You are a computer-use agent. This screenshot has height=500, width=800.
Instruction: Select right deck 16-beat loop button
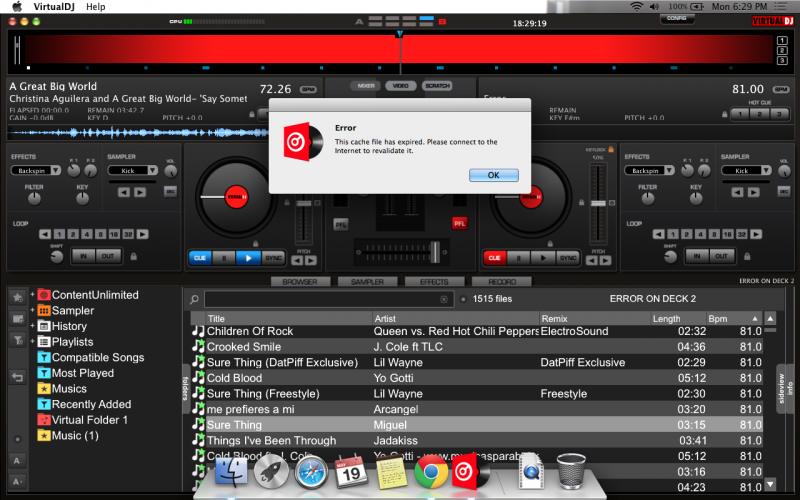[x=728, y=234]
